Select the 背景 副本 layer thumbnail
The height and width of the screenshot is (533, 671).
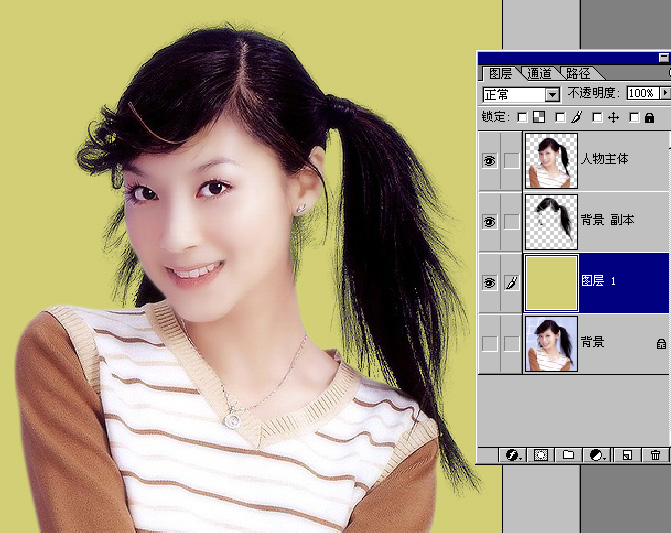551,222
